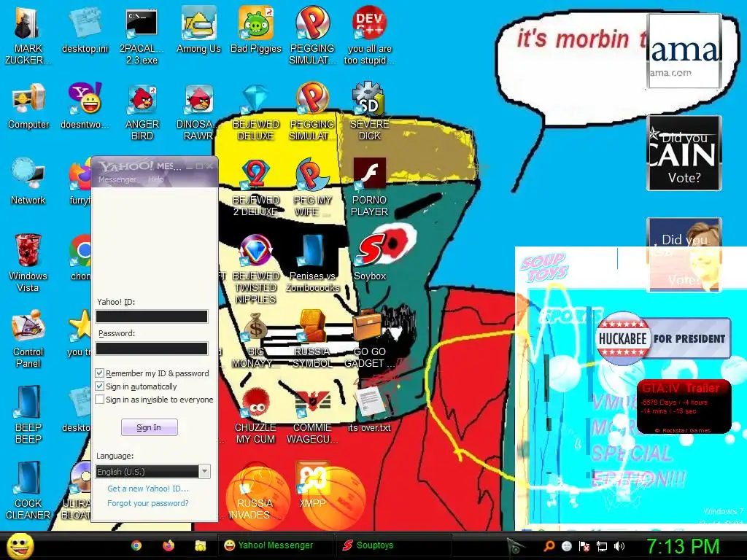Open the Flash player desktop icon
The width and height of the screenshot is (747, 560).
369,187
